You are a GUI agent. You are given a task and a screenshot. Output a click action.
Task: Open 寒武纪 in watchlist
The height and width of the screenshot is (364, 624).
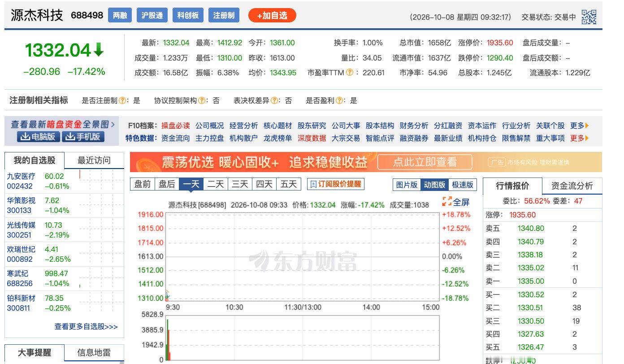pyautogui.click(x=17, y=273)
